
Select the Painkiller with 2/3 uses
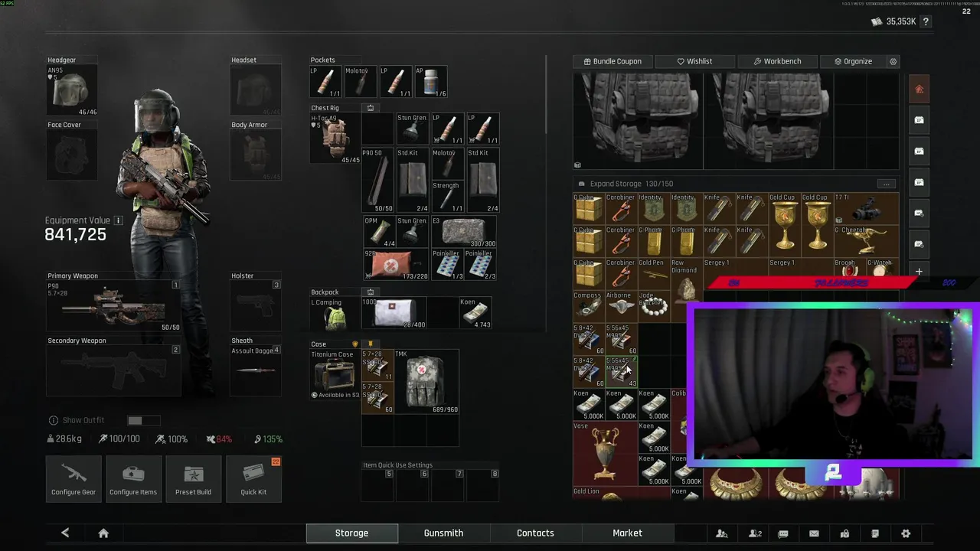pyautogui.click(x=481, y=264)
